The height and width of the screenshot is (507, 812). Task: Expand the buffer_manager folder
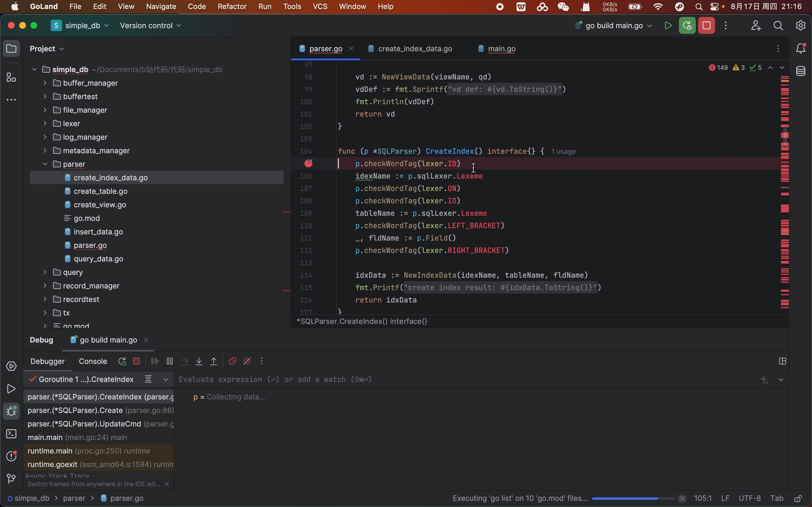coord(45,83)
